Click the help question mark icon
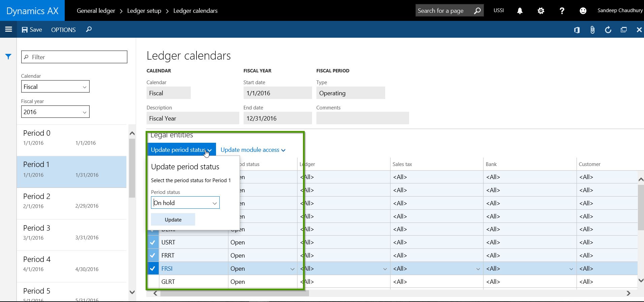 tap(562, 11)
